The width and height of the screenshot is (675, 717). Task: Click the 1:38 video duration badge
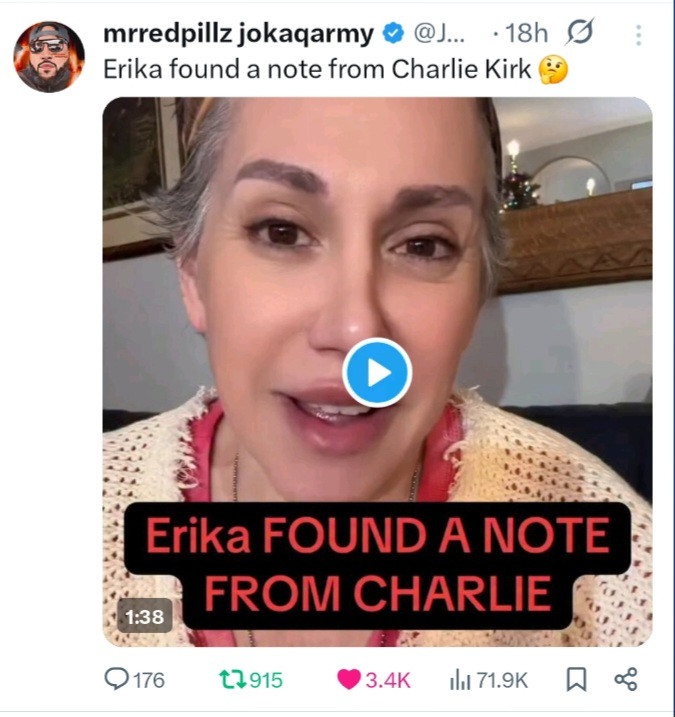[x=145, y=617]
